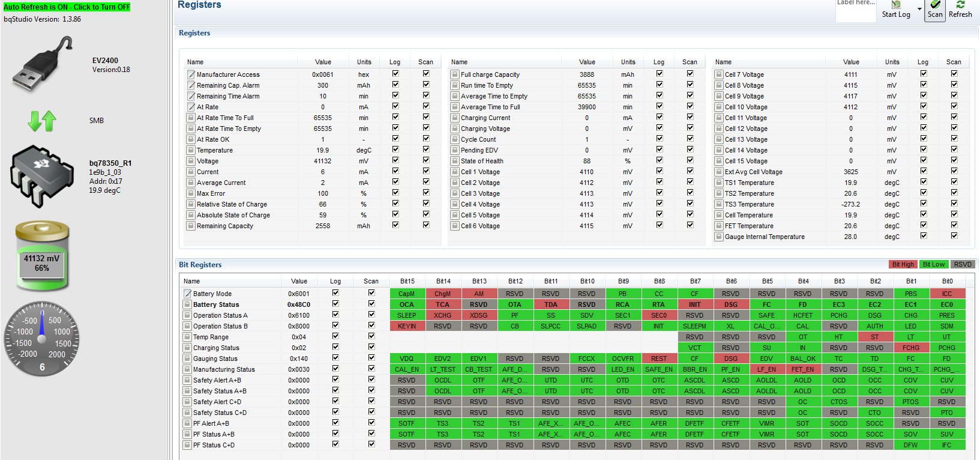Click the lock icon beside Gauge Internal Temperature

[x=719, y=237]
